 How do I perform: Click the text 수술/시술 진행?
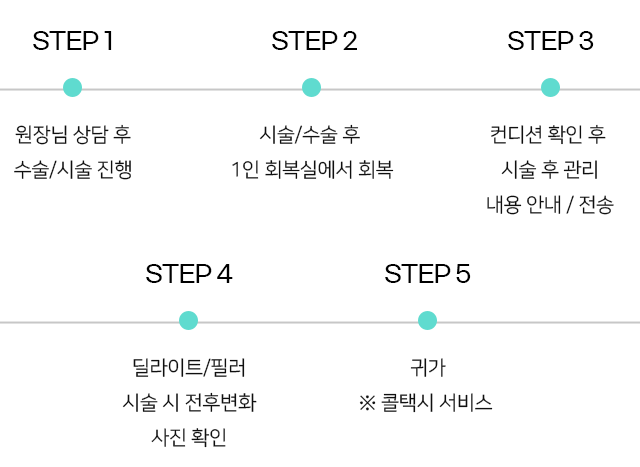73,169
